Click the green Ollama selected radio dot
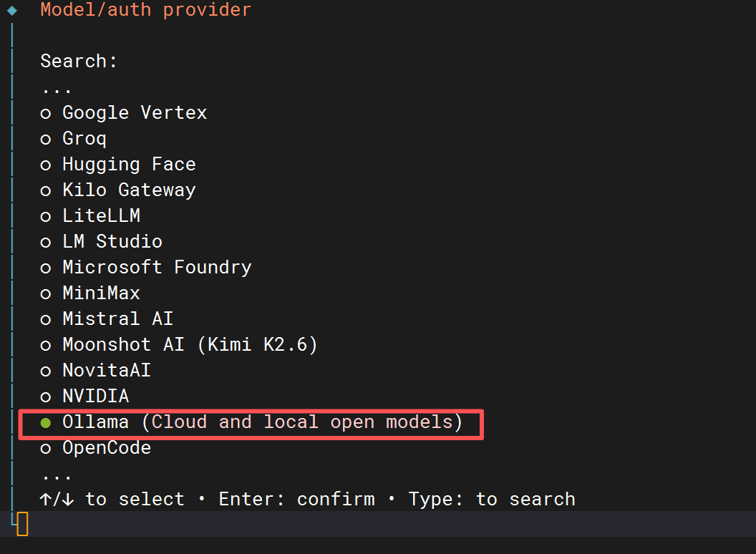 point(46,423)
